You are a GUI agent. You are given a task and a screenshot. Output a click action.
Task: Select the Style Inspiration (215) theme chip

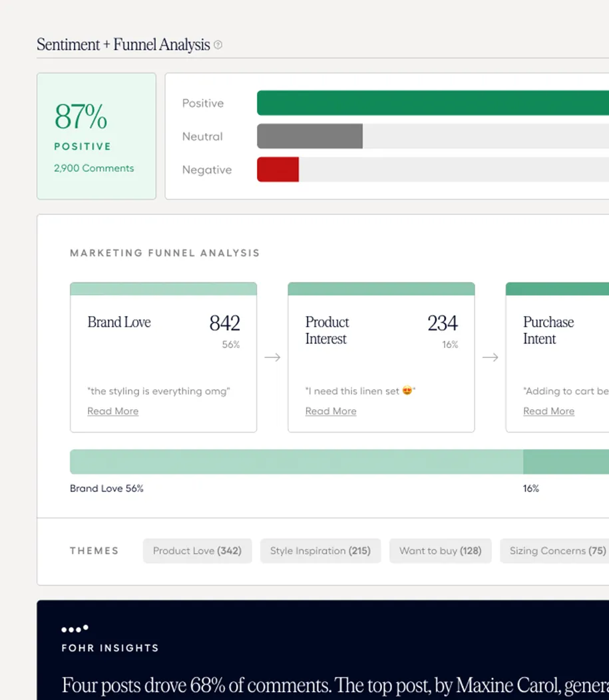point(321,551)
